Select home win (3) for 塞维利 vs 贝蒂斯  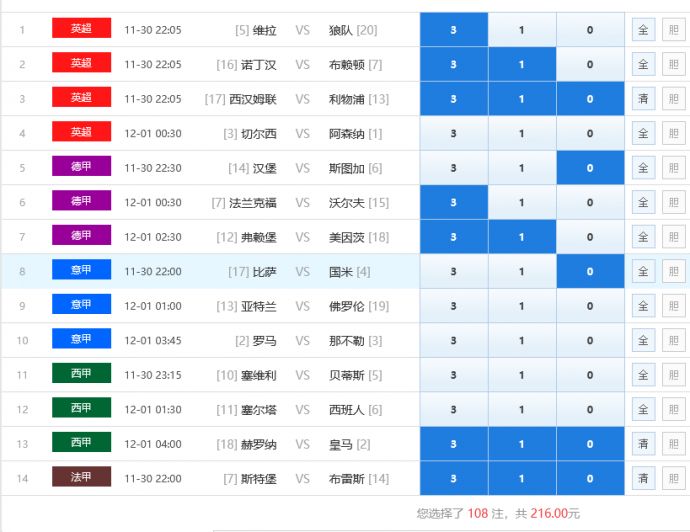pos(453,375)
